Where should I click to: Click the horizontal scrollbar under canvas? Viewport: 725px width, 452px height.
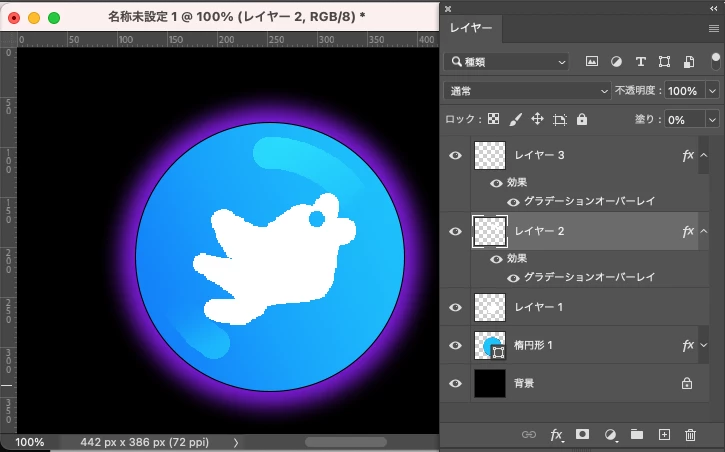[x=345, y=442]
